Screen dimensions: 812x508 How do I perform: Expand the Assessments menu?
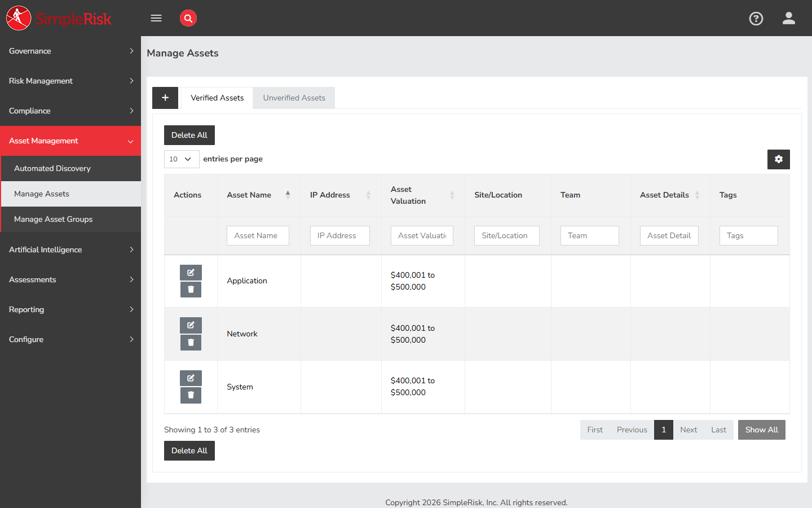coord(70,279)
